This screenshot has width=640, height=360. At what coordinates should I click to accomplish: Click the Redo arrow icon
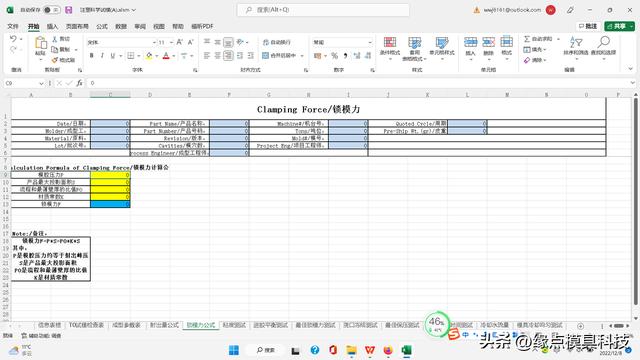click(x=13, y=49)
